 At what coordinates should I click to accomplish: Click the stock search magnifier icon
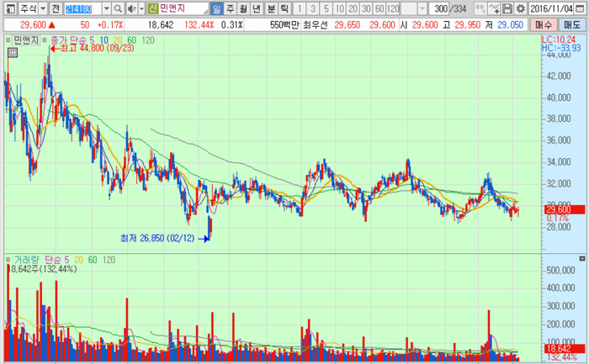click(x=120, y=8)
